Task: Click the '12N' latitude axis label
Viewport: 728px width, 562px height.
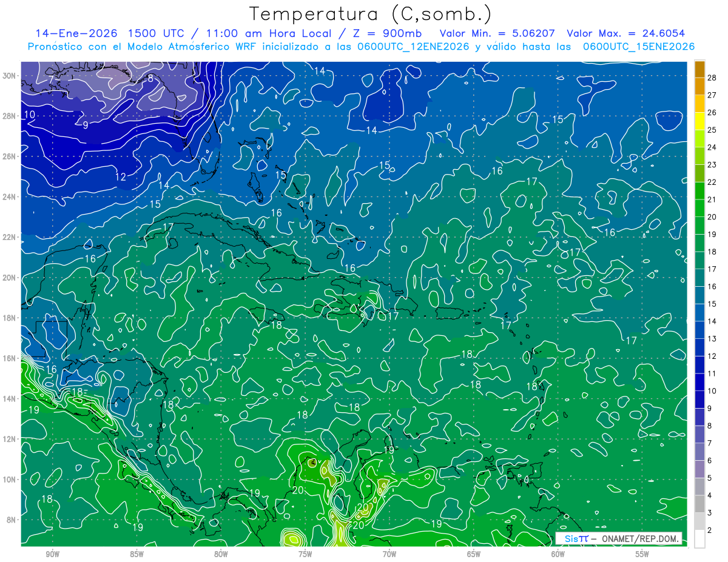Action: pos(9,439)
